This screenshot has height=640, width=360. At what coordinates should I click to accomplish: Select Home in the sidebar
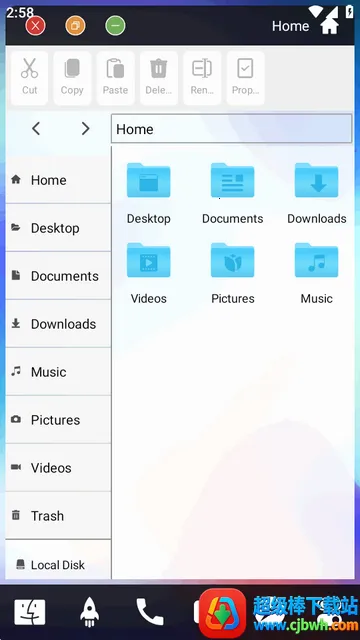(58, 180)
